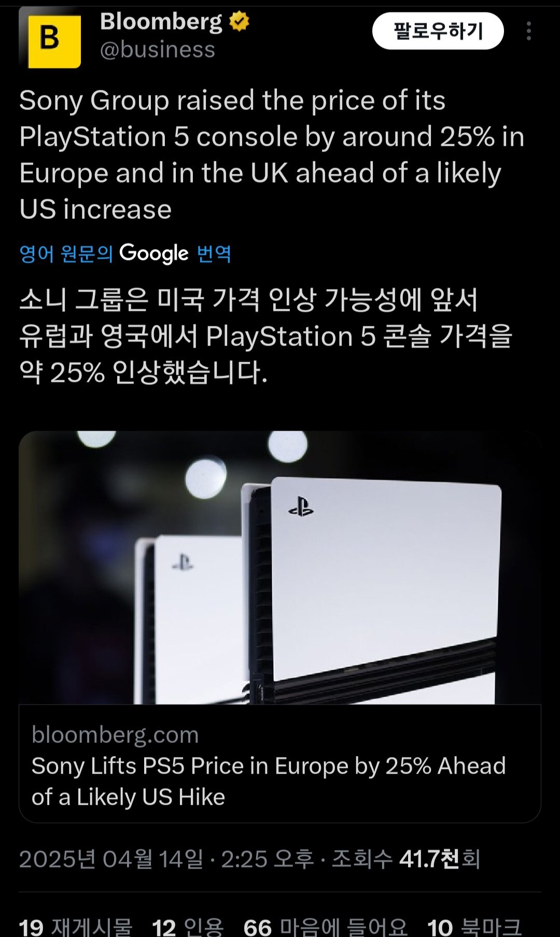The image size is (560, 937).
Task: Open the Bloomberg profile avatar
Action: tap(50, 38)
